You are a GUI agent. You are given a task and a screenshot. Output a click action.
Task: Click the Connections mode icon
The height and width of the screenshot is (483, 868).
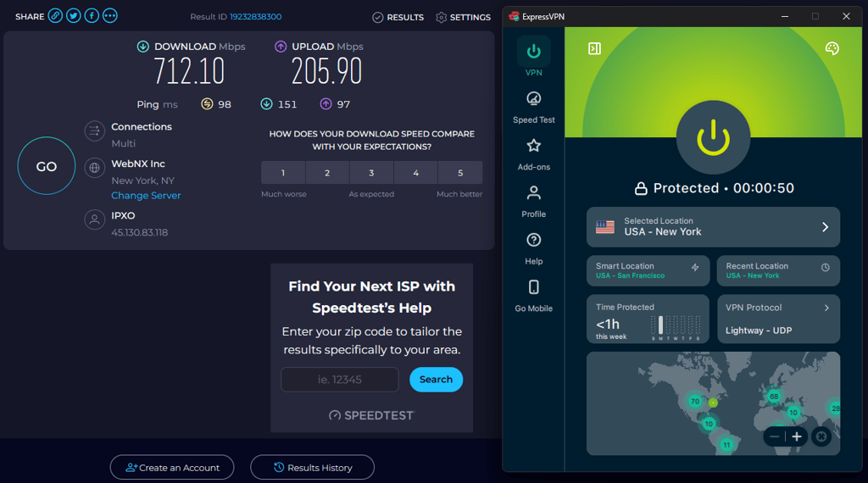pyautogui.click(x=95, y=131)
